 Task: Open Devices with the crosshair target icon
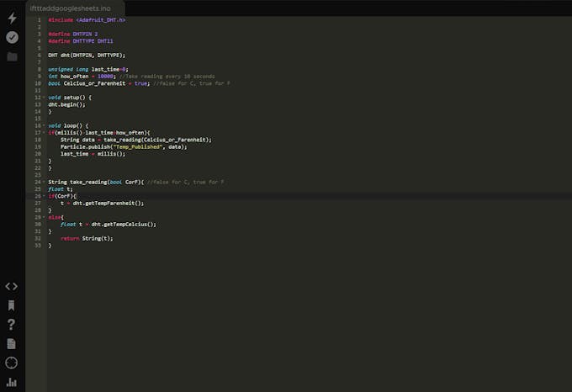[11, 363]
